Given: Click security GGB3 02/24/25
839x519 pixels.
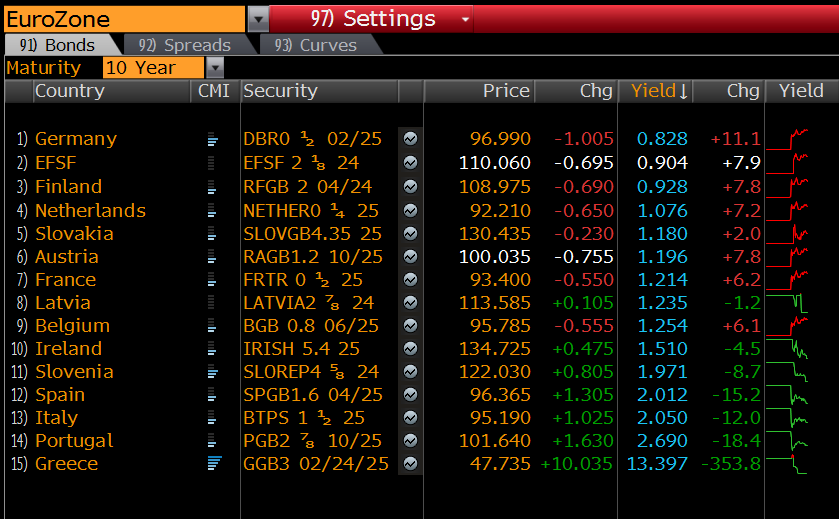Looking at the screenshot, I should click(316, 464).
